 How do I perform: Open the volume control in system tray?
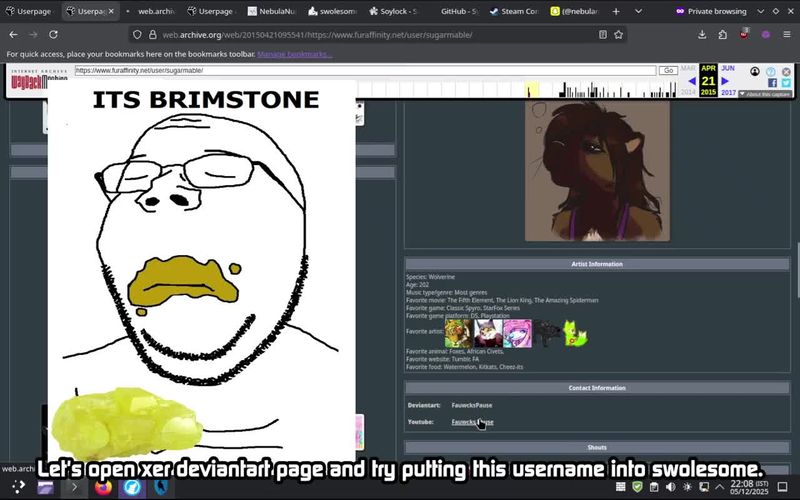point(670,487)
